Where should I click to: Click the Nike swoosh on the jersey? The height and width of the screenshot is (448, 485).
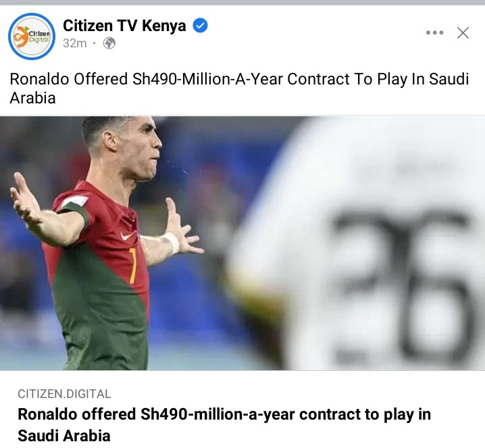128,236
